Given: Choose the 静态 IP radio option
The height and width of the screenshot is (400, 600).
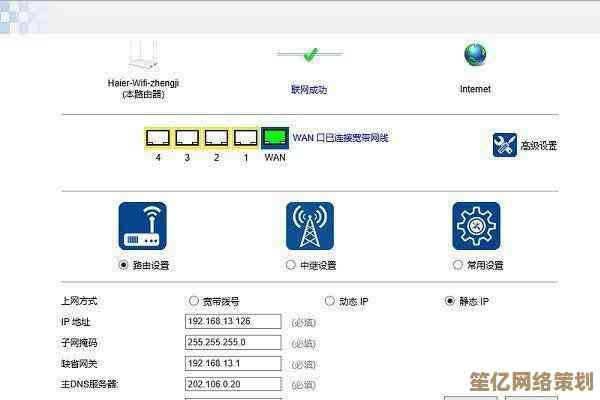Looking at the screenshot, I should (450, 301).
